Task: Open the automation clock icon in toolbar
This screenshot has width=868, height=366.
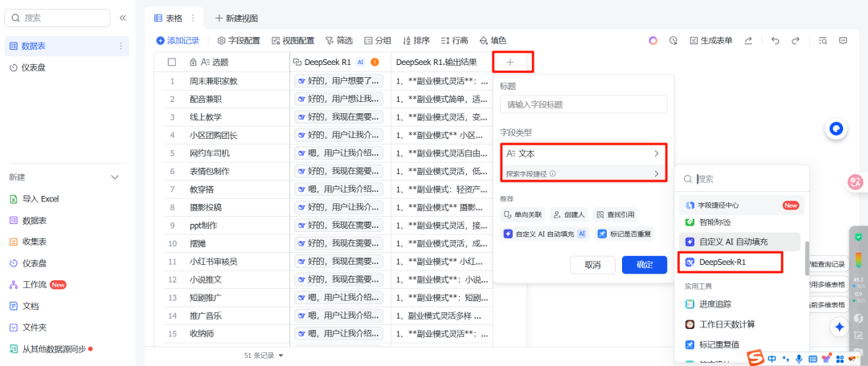Action: click(674, 40)
